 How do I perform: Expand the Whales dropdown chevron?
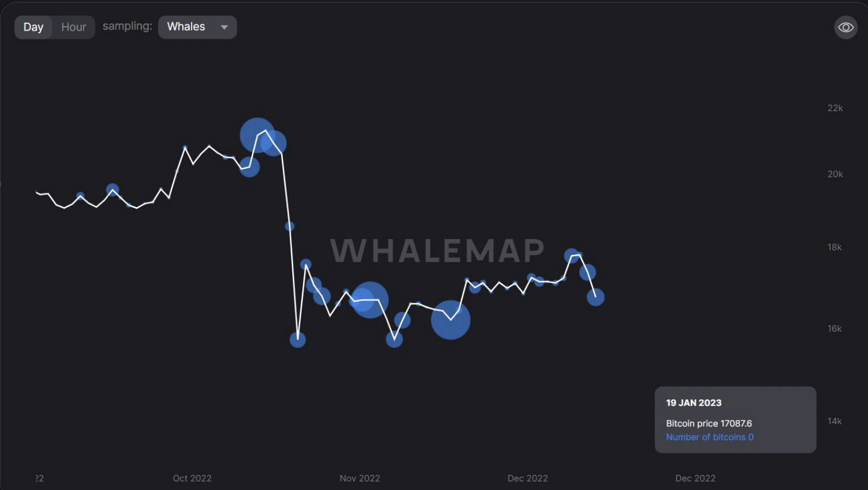point(225,27)
